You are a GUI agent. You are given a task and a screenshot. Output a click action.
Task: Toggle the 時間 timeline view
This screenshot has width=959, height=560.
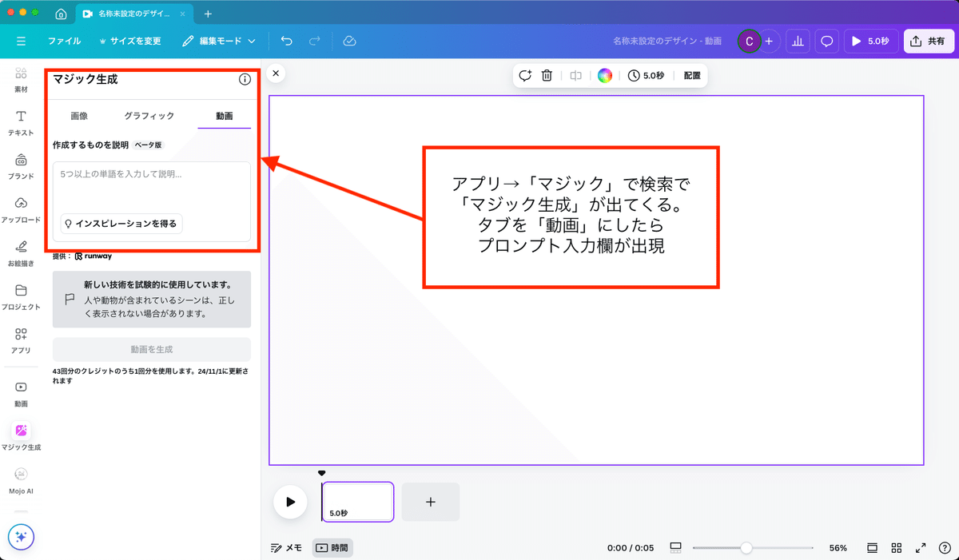click(332, 548)
